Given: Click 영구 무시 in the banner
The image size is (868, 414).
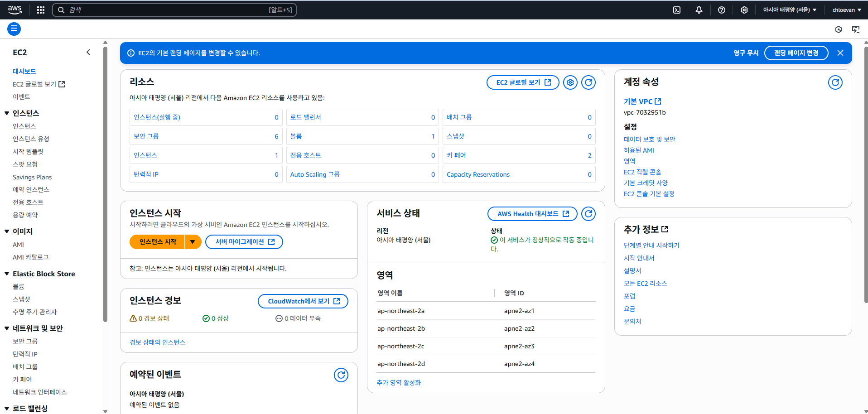Looking at the screenshot, I should click(746, 53).
